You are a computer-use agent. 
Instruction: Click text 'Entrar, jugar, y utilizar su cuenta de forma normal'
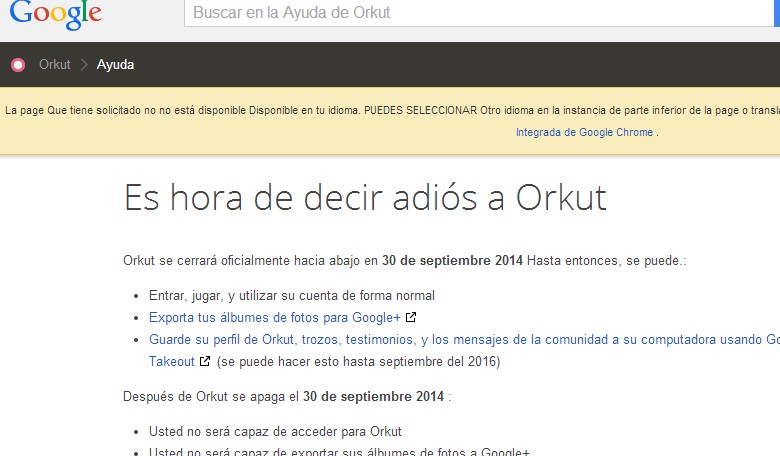click(292, 296)
